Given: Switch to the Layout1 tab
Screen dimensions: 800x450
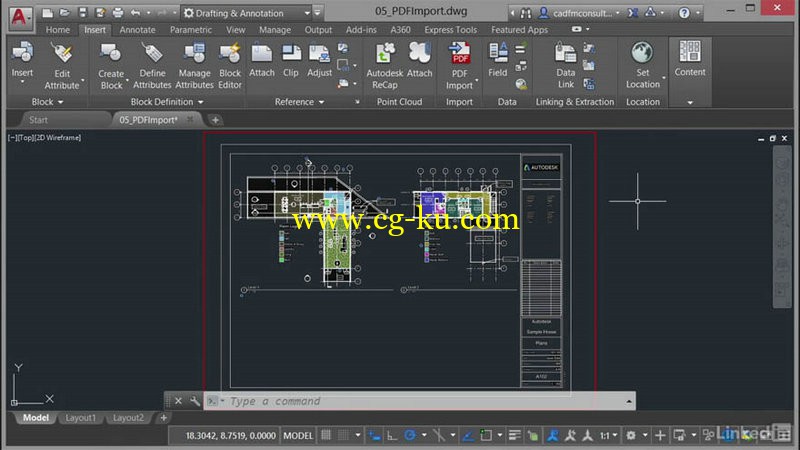Looking at the screenshot, I should pos(80,418).
